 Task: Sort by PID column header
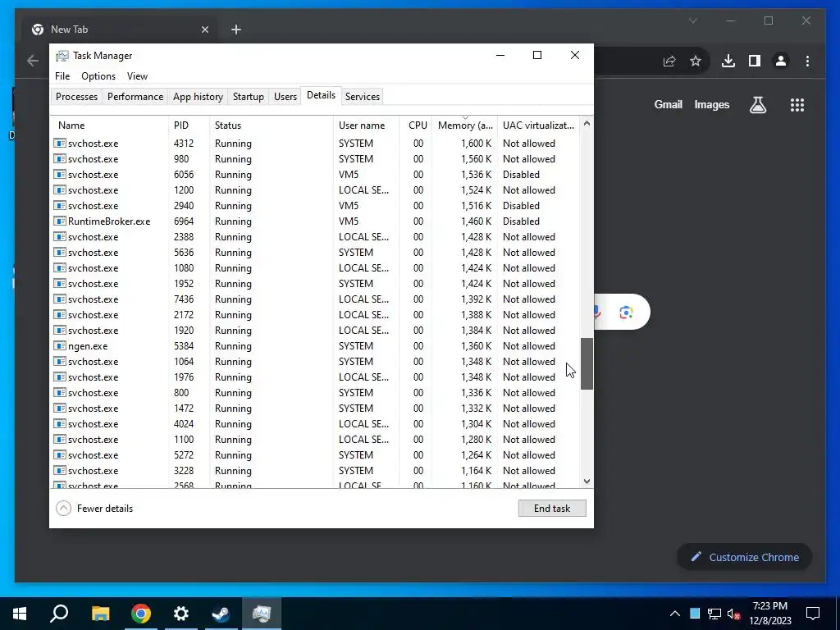(189, 126)
